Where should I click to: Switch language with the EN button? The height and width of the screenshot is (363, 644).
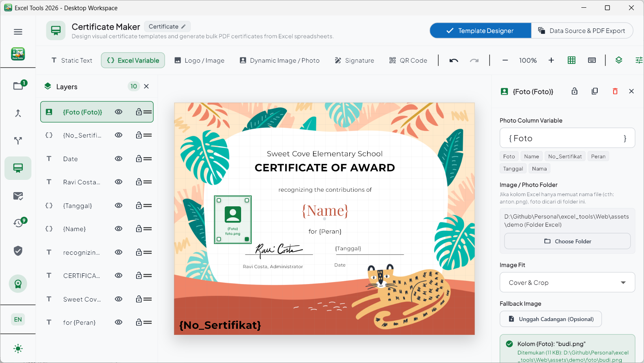[x=18, y=319]
